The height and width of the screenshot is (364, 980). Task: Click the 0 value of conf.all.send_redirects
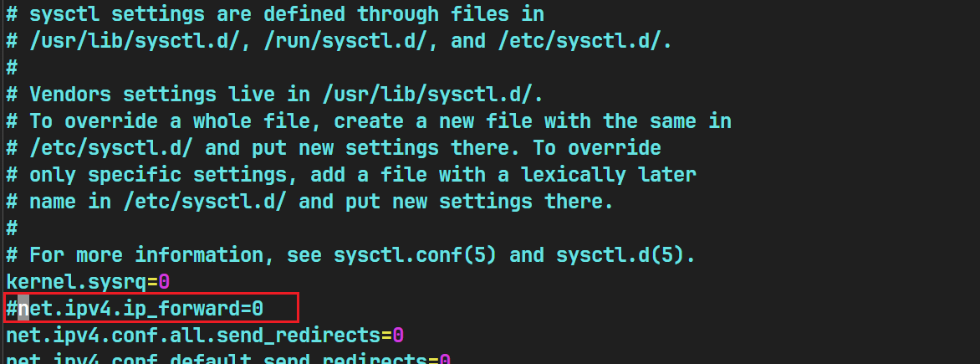tap(399, 336)
